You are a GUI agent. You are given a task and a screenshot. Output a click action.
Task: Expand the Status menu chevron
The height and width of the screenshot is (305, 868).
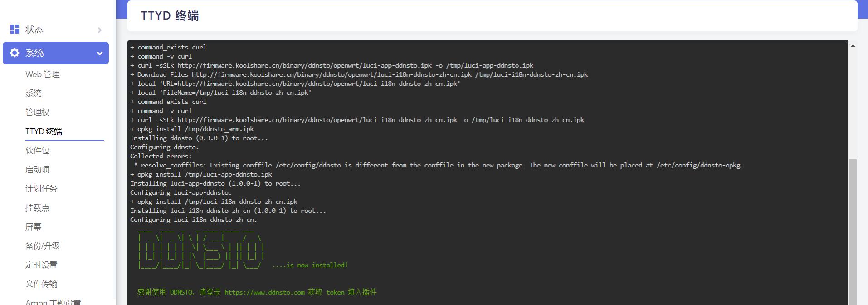tap(100, 30)
